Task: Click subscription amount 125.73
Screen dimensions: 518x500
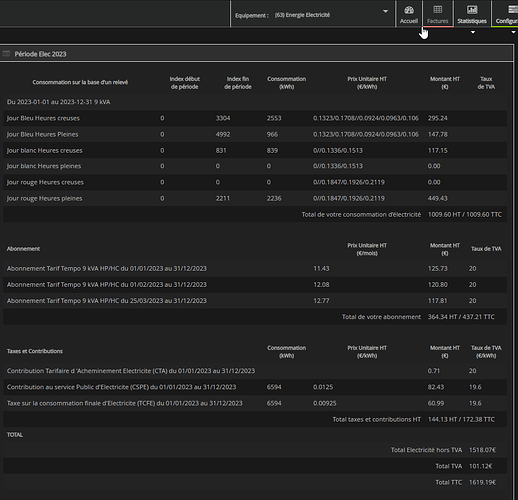Action: pos(438,268)
